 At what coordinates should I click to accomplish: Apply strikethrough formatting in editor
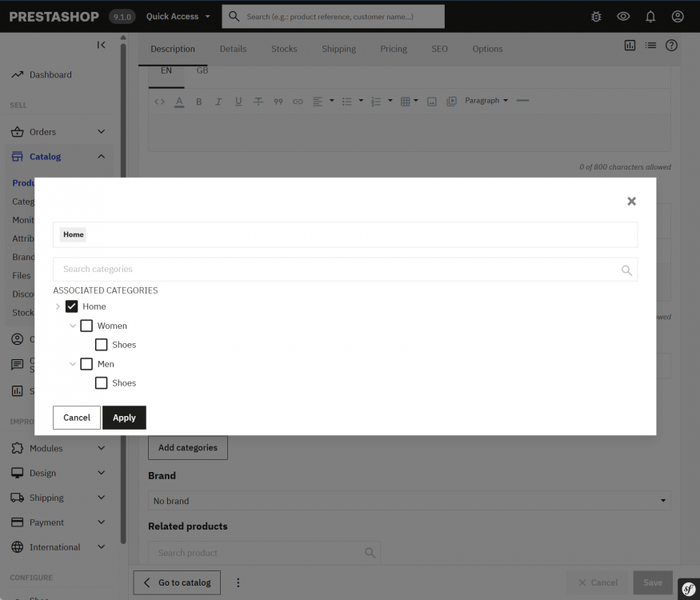258,102
